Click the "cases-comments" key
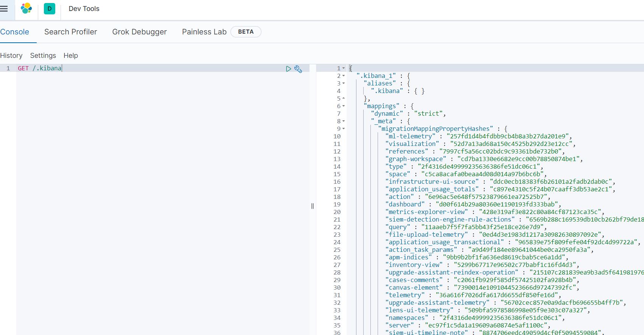This screenshot has height=335, width=644. click(x=414, y=280)
